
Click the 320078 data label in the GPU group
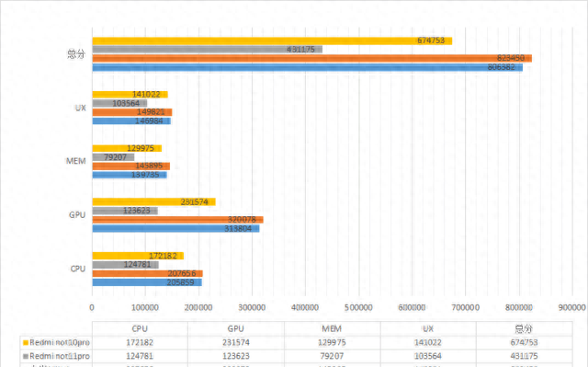(242, 220)
